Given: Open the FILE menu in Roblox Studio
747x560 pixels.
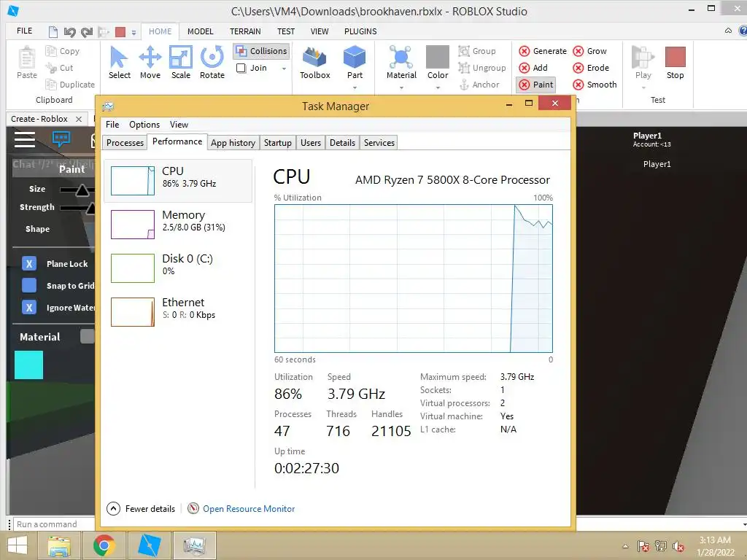Looking at the screenshot, I should coord(24,31).
